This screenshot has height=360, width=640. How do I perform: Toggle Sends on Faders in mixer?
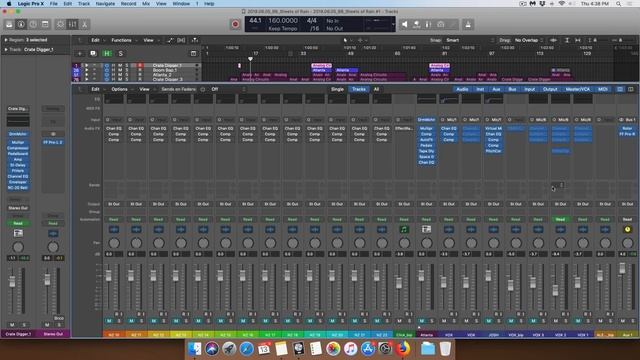[x=178, y=89]
